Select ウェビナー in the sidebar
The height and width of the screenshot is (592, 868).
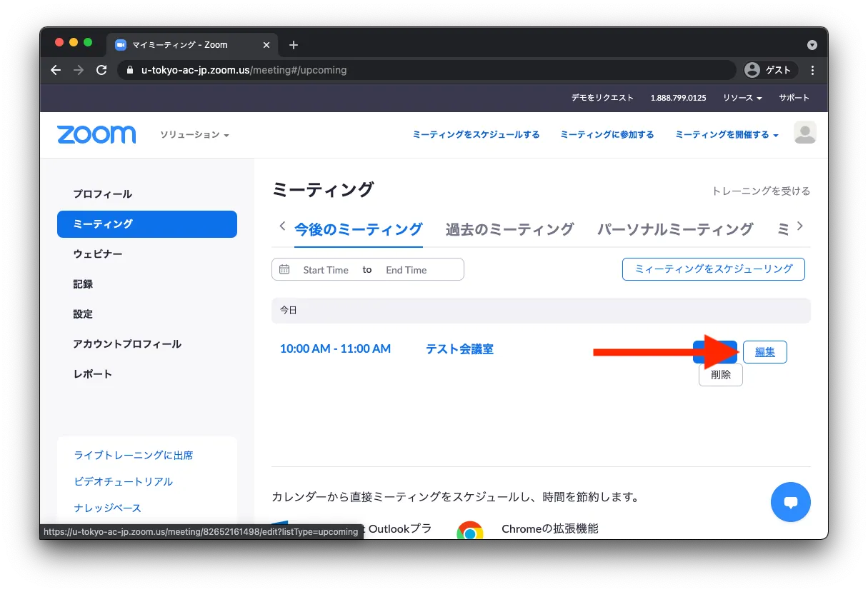(98, 254)
